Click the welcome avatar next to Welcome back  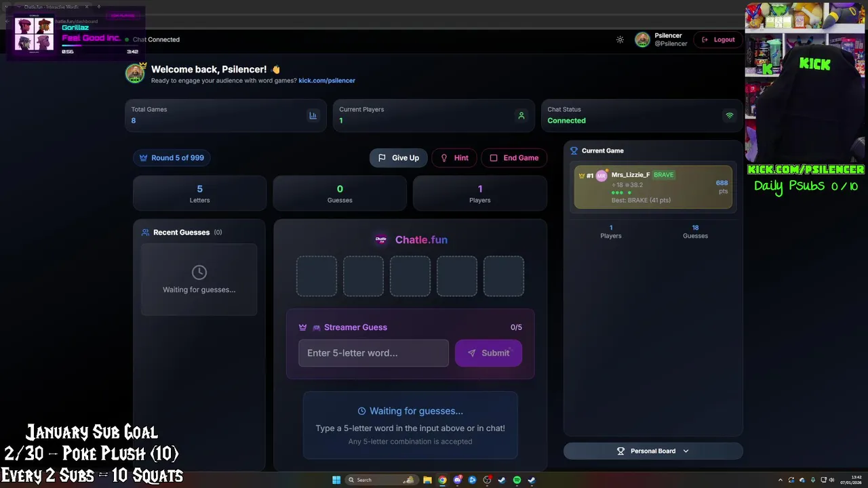136,73
